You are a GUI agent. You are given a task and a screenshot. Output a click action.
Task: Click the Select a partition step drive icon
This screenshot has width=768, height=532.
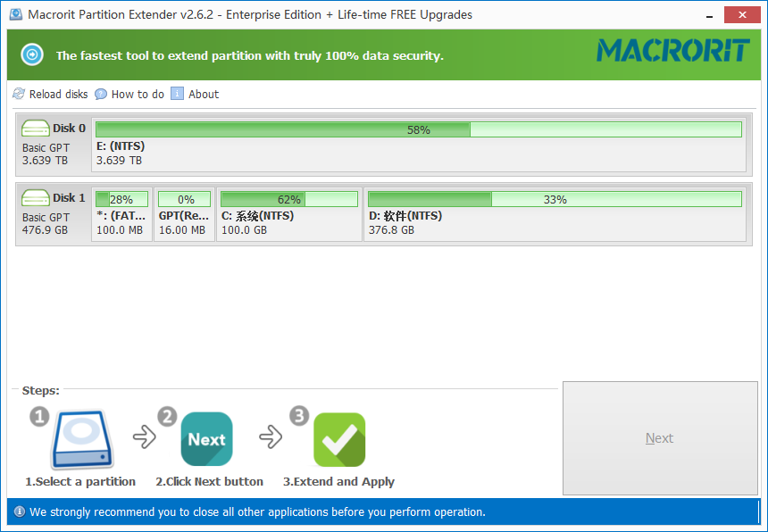[x=82, y=439]
